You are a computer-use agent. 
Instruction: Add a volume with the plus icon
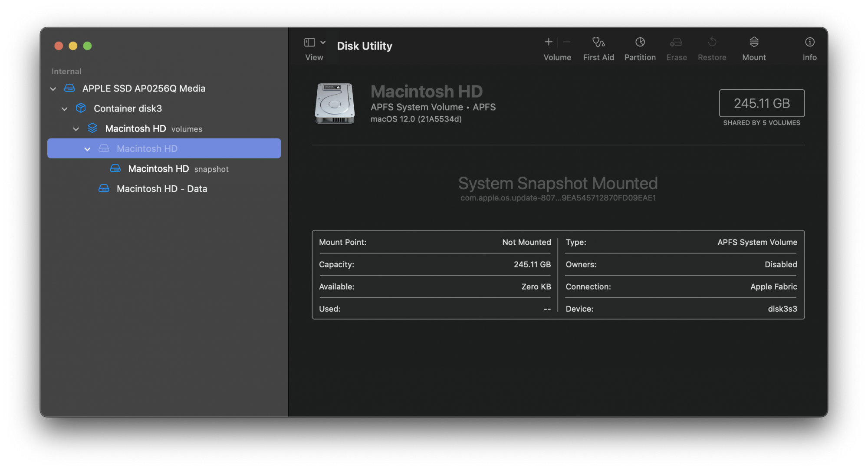pos(549,42)
